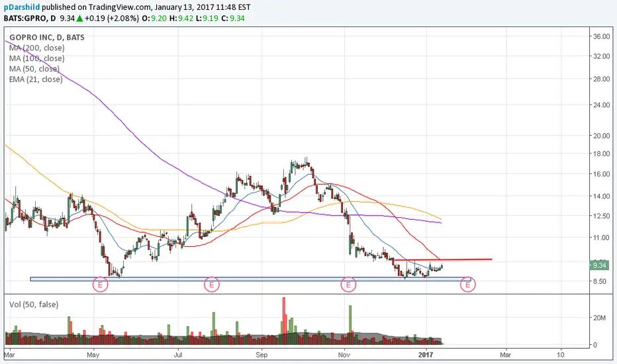
Task: Click the +0.19 (+2.08%) change value
Action: tap(111, 18)
